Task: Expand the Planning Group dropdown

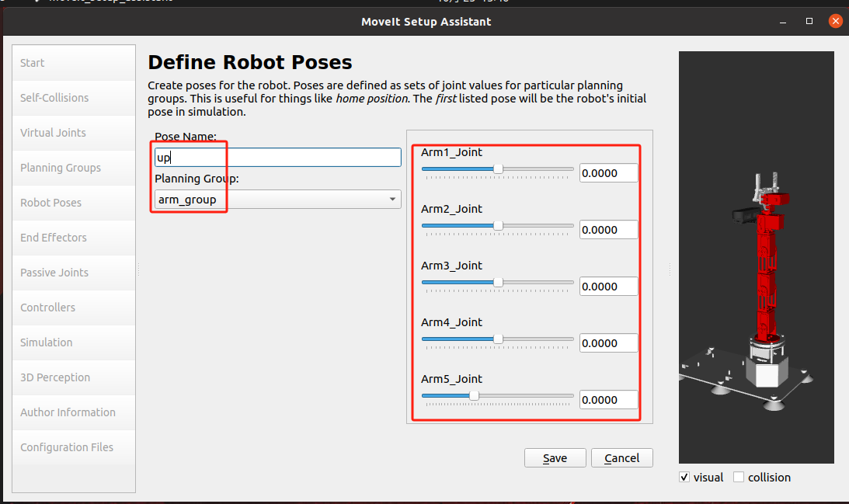Action: coord(277,200)
